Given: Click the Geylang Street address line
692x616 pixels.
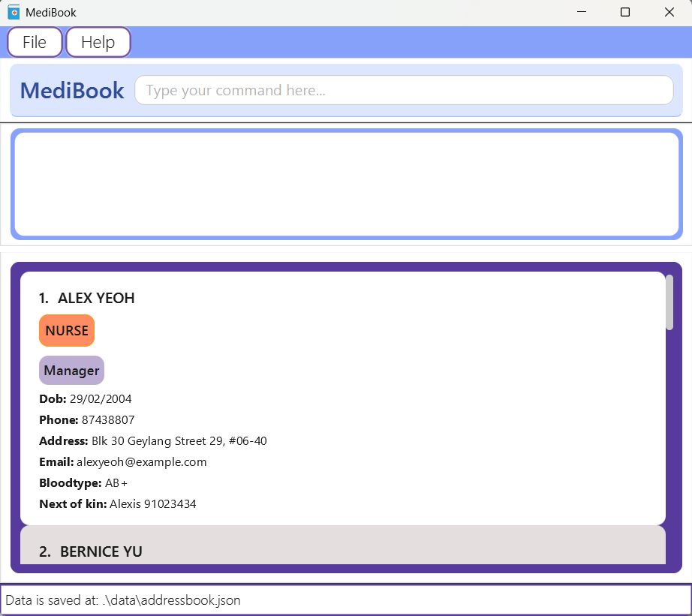Looking at the screenshot, I should (x=152, y=441).
